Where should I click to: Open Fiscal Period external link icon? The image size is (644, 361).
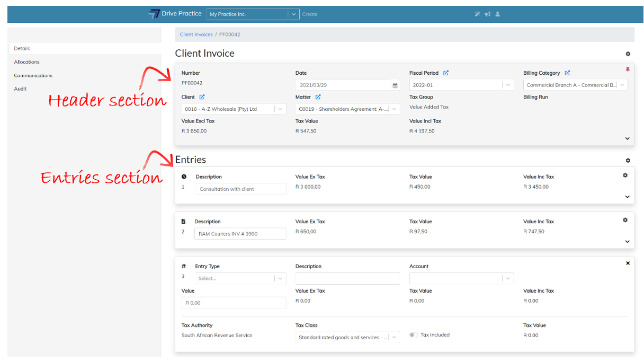click(446, 73)
